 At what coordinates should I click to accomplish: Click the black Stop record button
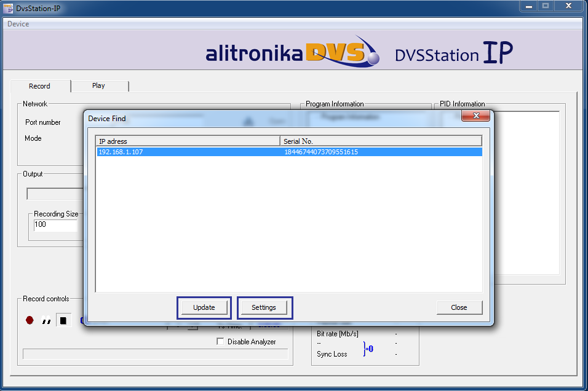tap(63, 320)
